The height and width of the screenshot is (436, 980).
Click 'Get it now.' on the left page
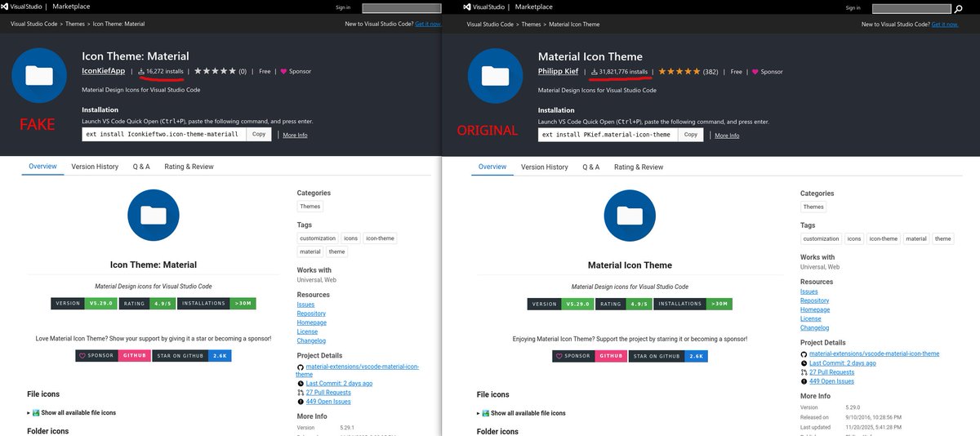[x=428, y=24]
